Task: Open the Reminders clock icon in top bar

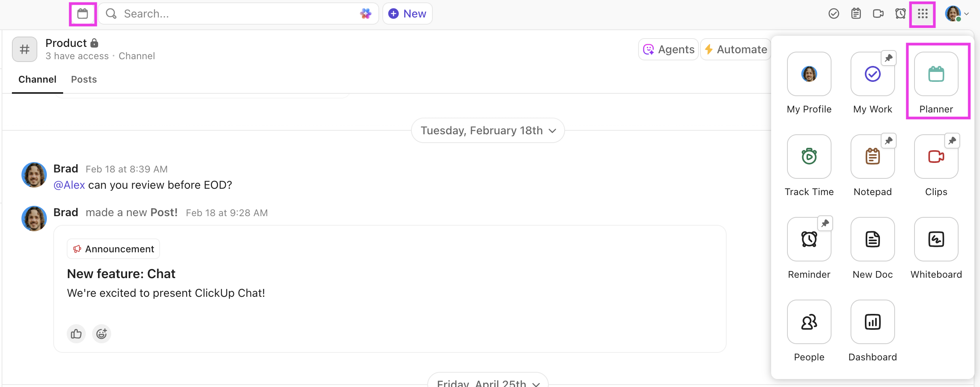Action: tap(900, 13)
